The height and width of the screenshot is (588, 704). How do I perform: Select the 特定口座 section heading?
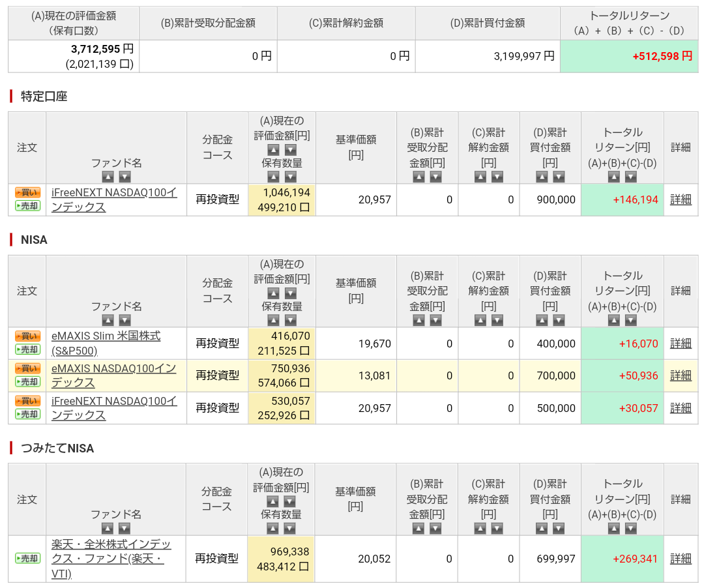click(44, 96)
